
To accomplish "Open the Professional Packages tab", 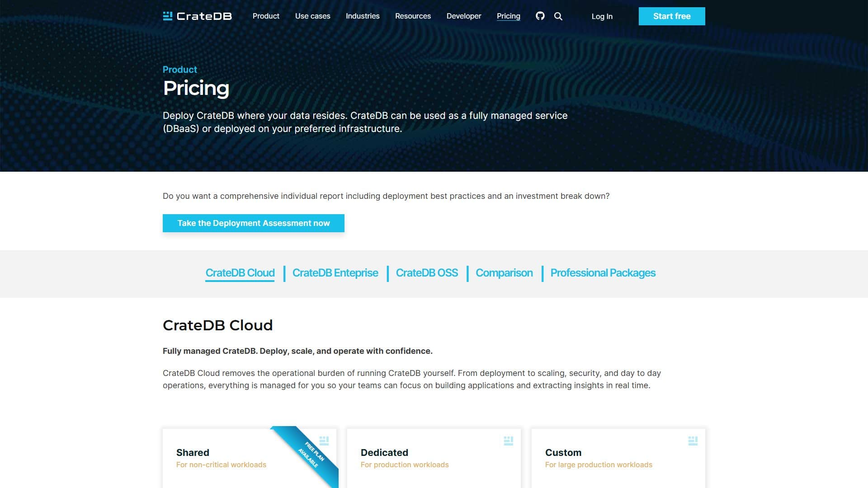I will coord(603,273).
